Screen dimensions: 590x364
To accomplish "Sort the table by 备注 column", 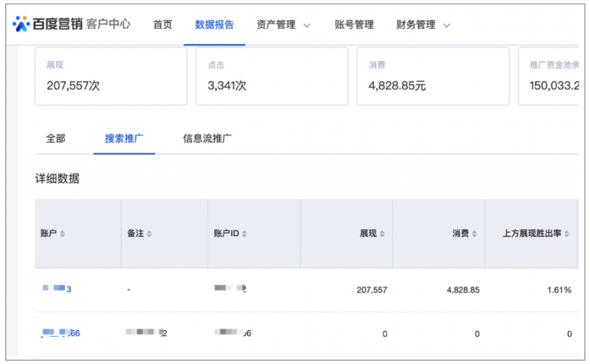I will point(149,234).
